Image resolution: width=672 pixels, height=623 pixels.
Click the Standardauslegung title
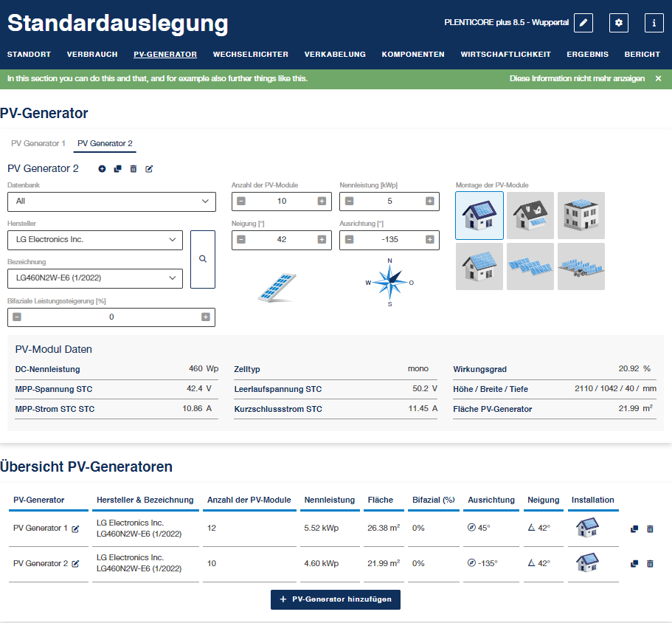pos(117,24)
